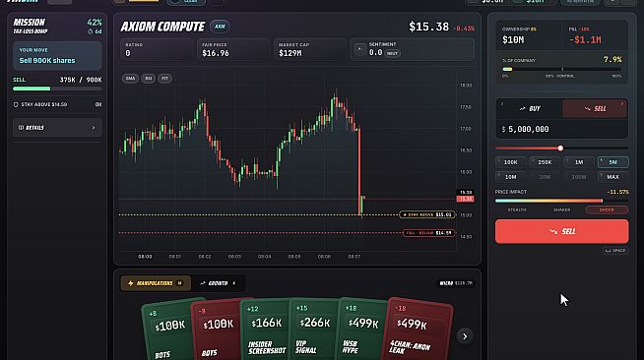Click the NEUT sentiment badge
Screen dimensions: 644x360
coord(392,53)
